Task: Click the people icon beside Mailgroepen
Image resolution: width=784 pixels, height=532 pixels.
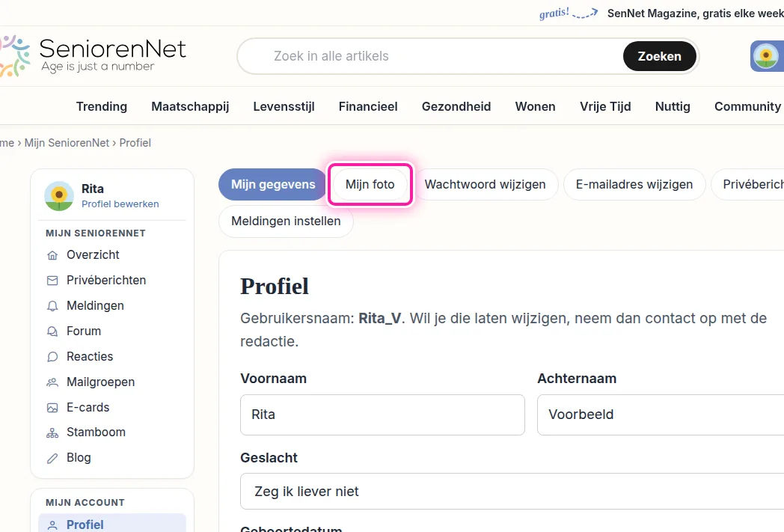Action: coord(52,382)
